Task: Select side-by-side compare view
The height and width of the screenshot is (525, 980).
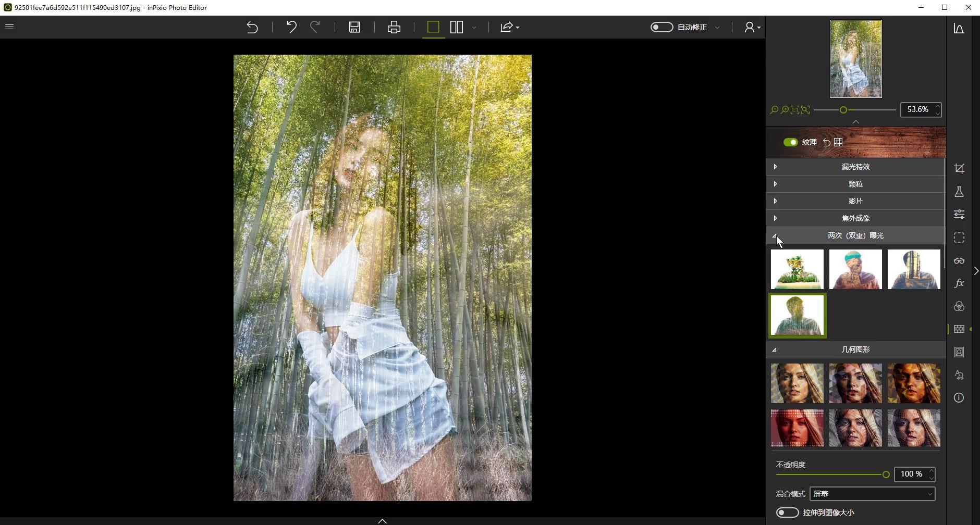Action: (457, 27)
